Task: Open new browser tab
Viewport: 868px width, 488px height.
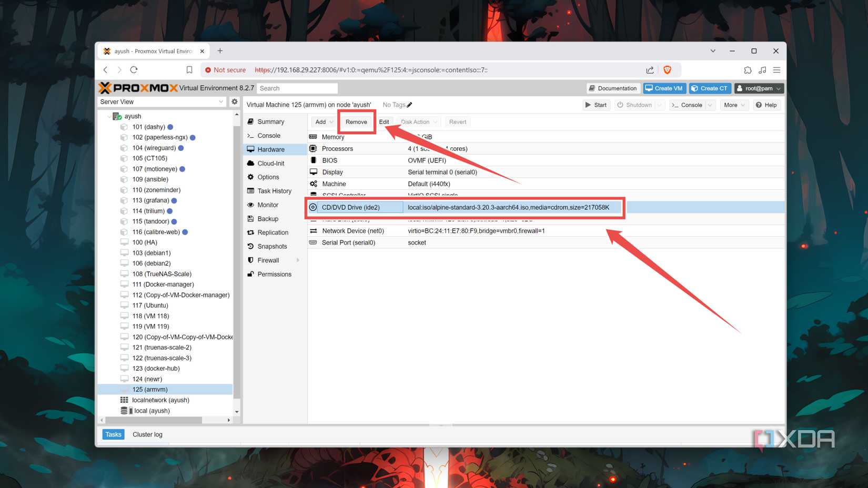Action: tap(220, 51)
